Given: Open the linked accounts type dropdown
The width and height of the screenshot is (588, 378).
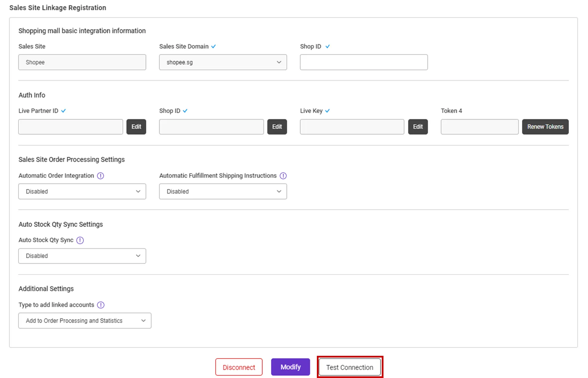Looking at the screenshot, I should (x=85, y=321).
